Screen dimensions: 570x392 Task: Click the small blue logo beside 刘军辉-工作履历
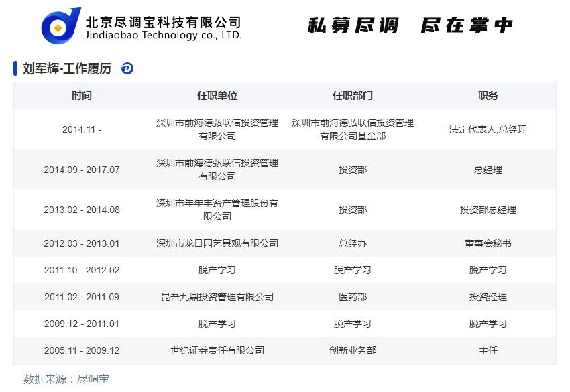[x=127, y=68]
